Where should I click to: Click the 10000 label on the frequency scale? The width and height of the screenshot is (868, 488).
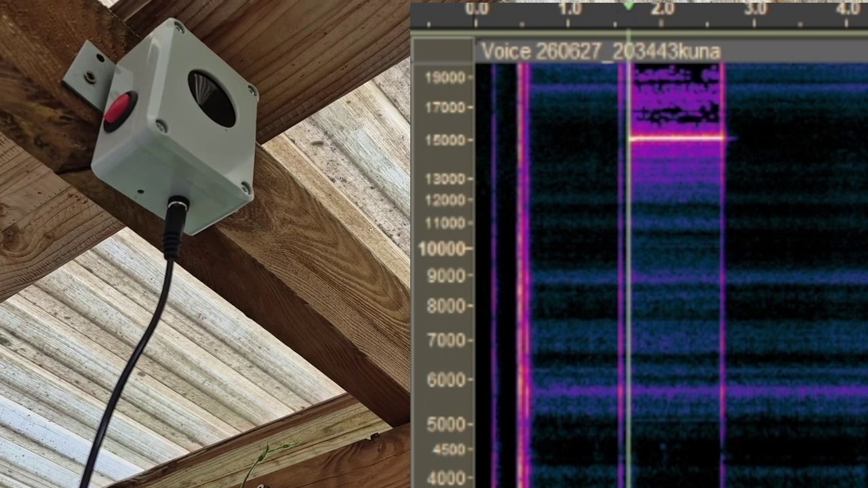click(441, 249)
